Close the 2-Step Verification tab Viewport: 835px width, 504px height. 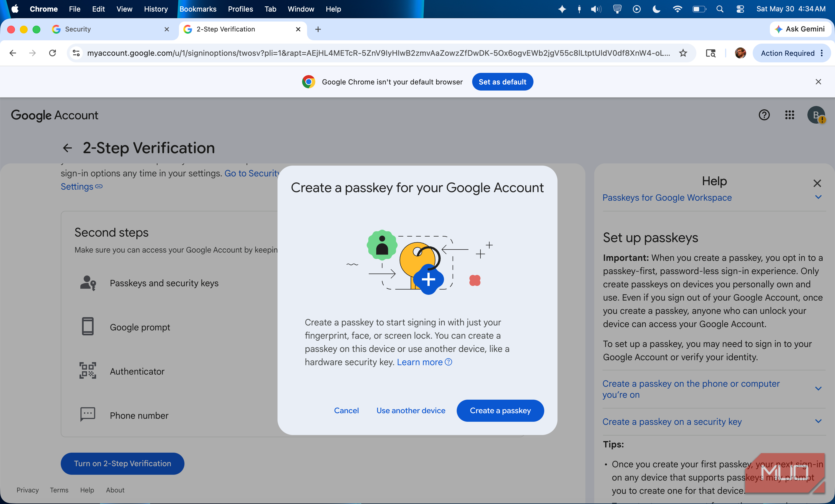click(298, 29)
